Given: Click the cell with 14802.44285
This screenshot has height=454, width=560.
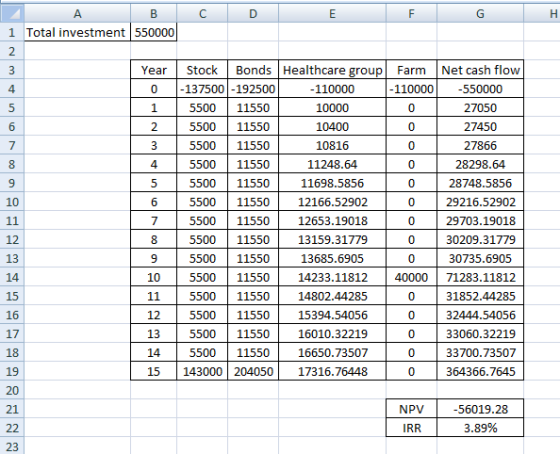Looking at the screenshot, I should [332, 296].
